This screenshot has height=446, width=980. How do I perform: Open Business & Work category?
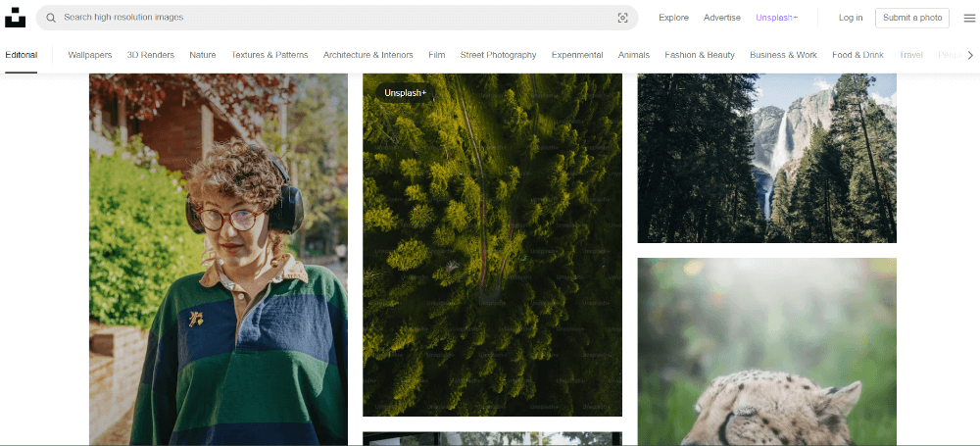(x=783, y=55)
